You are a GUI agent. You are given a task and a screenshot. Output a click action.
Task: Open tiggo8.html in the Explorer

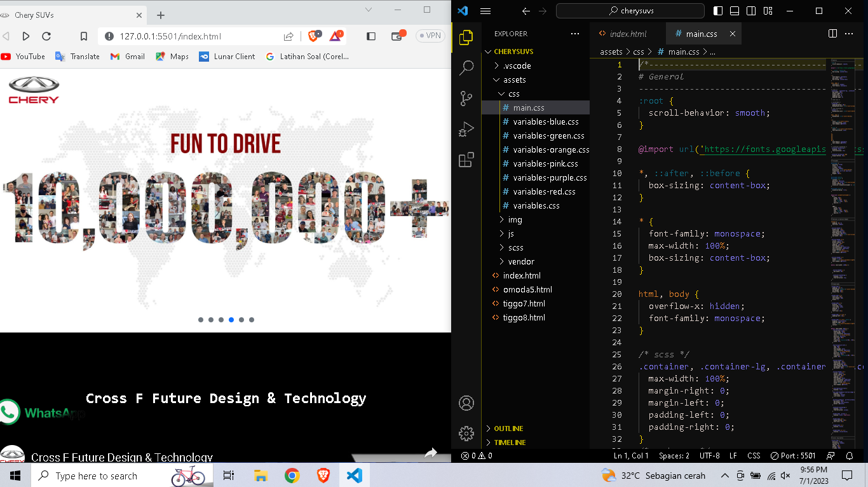click(536, 317)
